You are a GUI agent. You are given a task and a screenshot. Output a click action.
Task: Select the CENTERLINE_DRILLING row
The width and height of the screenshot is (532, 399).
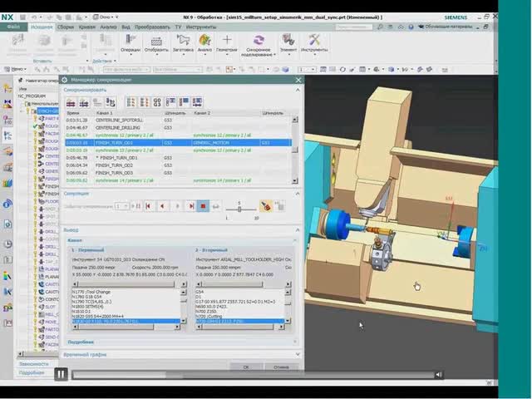[178, 127]
